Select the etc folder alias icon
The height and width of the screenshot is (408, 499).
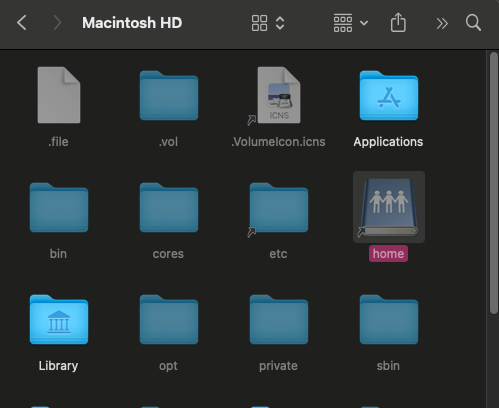(279, 207)
